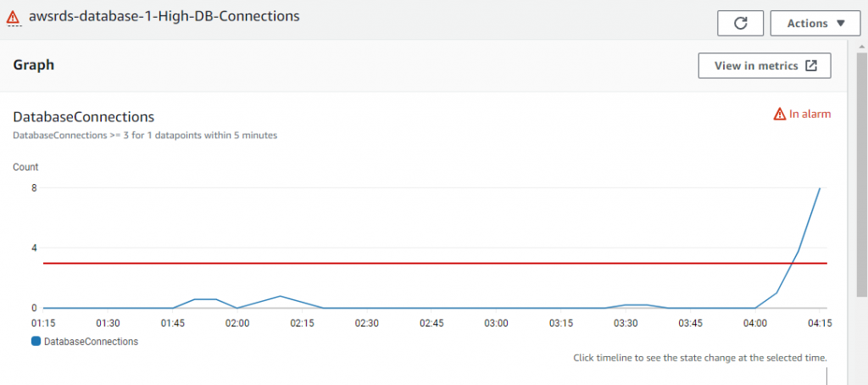The height and width of the screenshot is (385, 868).
Task: Click the graph peak at 04:15
Action: point(820,188)
